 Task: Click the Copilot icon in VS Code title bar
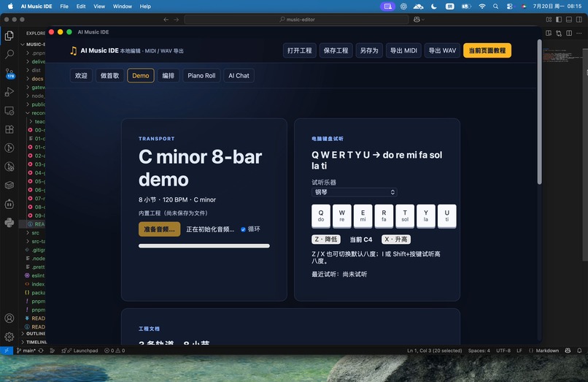(x=417, y=19)
